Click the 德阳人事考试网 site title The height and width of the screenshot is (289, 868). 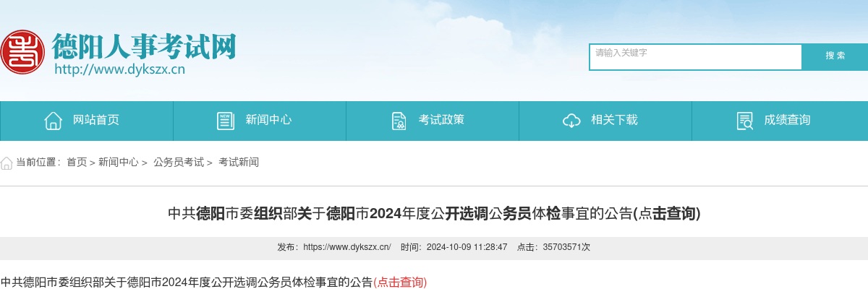143,46
